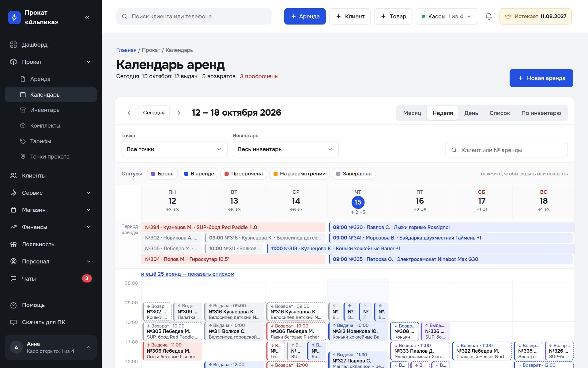Switch to День view
Viewport: 588px width, 368px height.
(471, 113)
